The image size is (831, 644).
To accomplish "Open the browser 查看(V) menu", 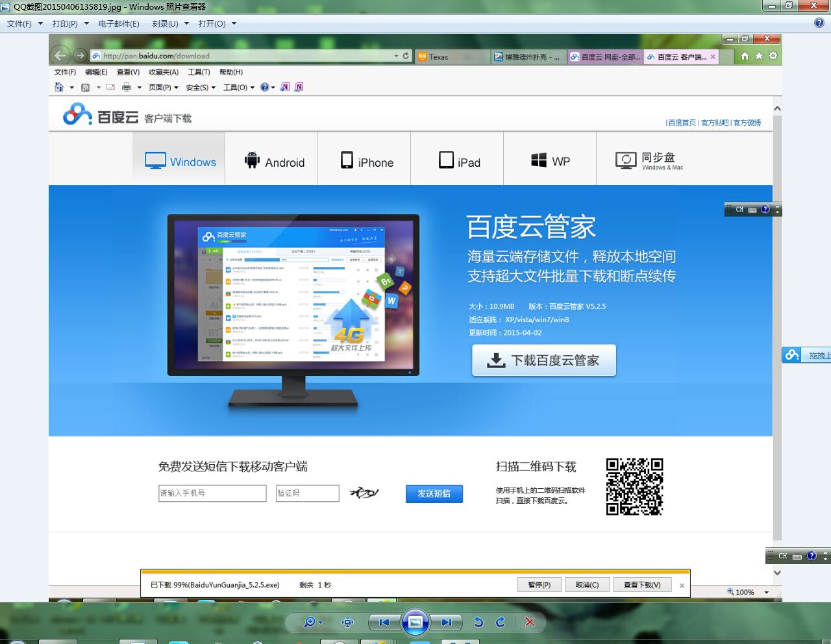I will click(128, 72).
